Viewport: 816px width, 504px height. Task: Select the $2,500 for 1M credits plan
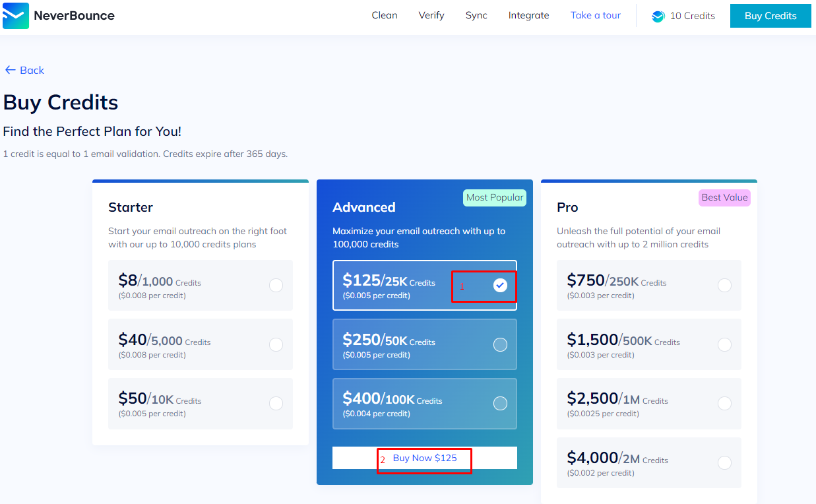point(724,403)
